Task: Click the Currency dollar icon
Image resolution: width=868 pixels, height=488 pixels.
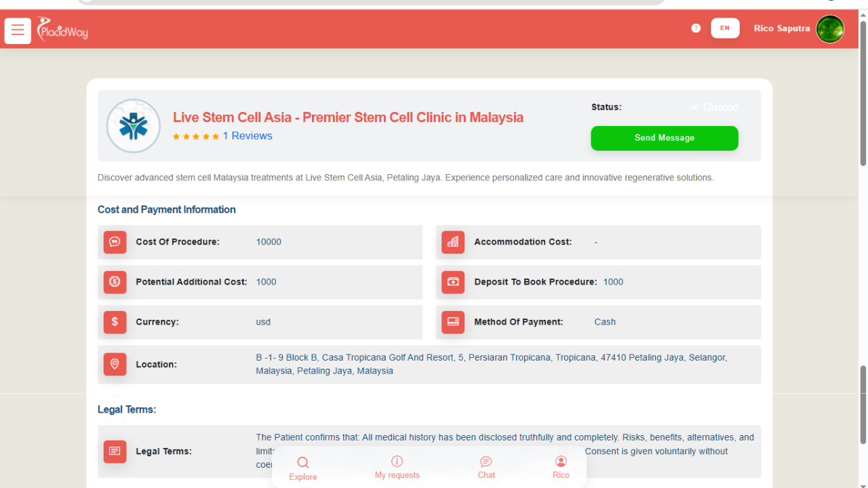Action: click(x=115, y=322)
